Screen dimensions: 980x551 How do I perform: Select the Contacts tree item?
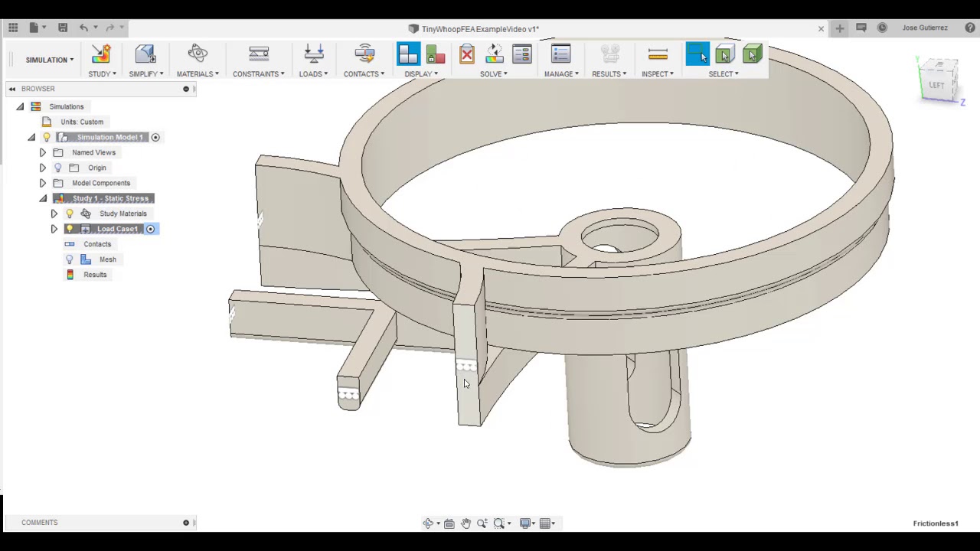97,244
